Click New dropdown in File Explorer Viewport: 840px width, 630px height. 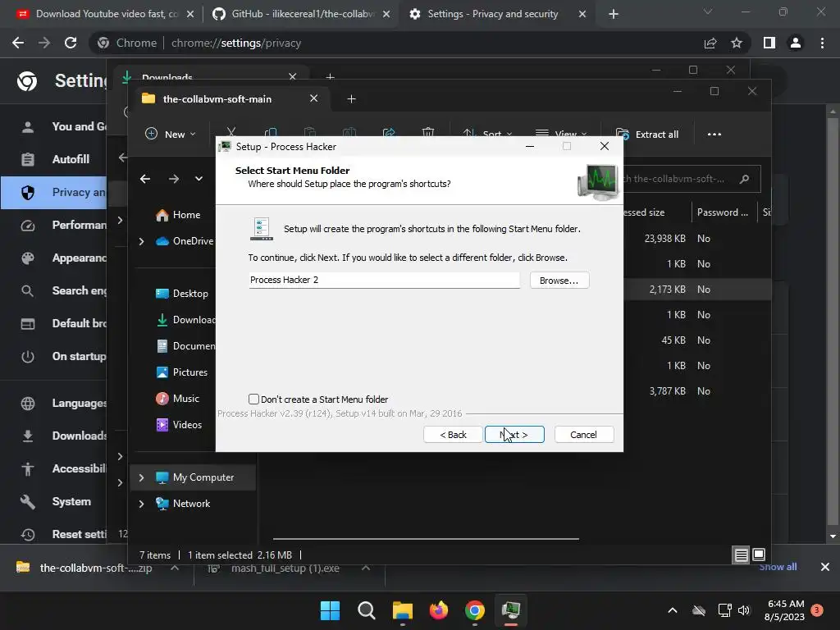pyautogui.click(x=171, y=134)
